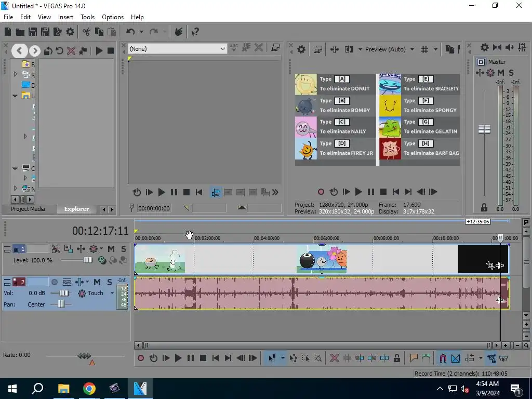Open File Explorer from taskbar
Viewport: 532px width, 399px height.
point(63,389)
